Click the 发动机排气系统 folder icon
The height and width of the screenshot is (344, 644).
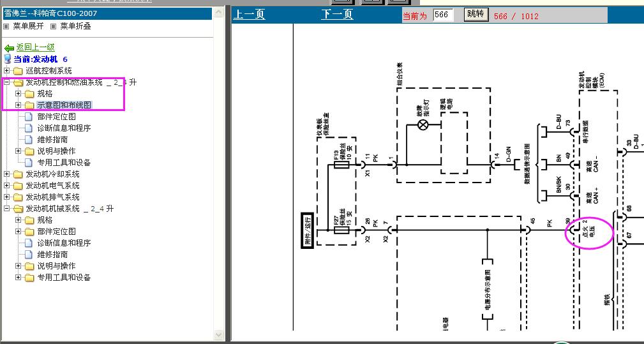(x=18, y=197)
